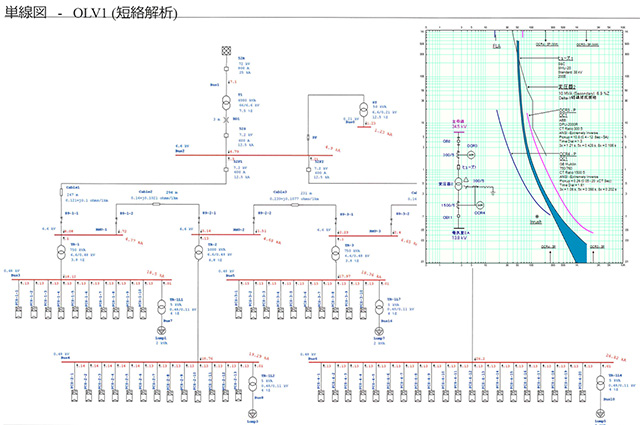The height and width of the screenshot is (425, 640).
Task: Select the PF power fuse symbol
Action: [x=307, y=139]
